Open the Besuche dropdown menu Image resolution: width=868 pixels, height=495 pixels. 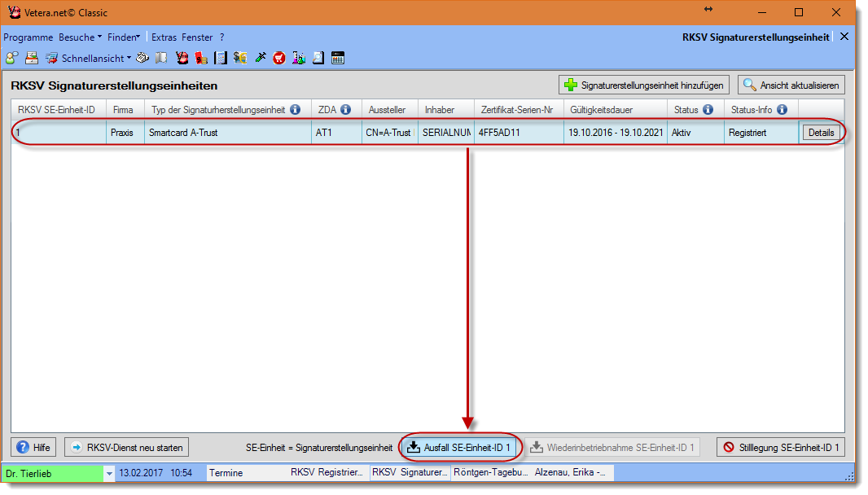coord(80,37)
